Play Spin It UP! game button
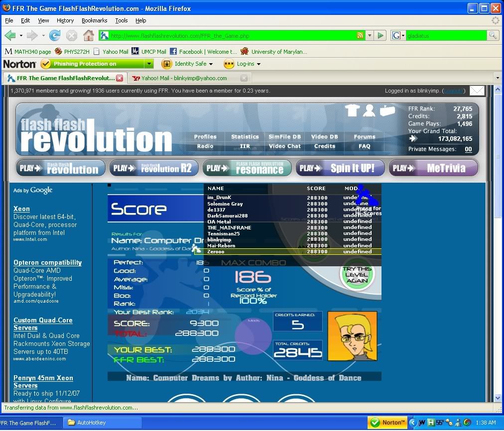The width and height of the screenshot is (504, 431). coord(341,168)
